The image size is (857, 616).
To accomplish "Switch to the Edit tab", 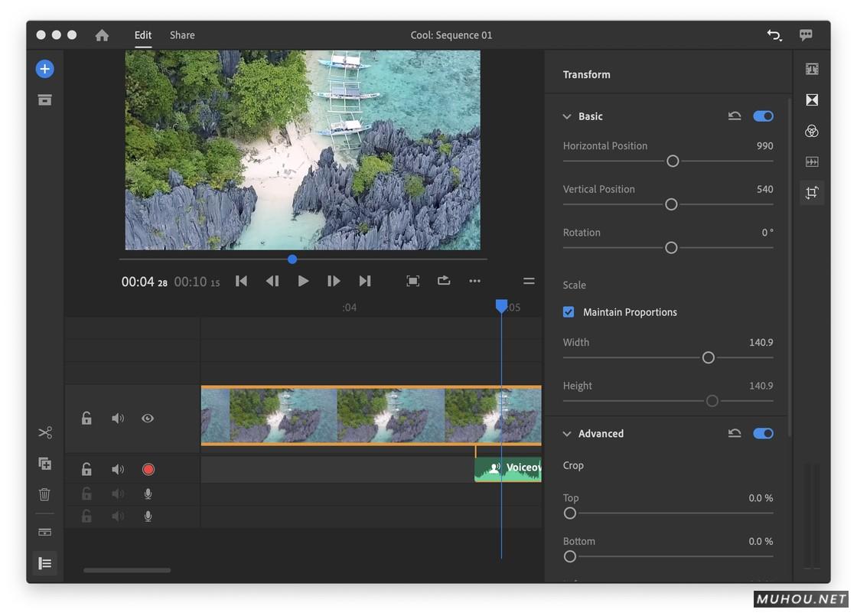I will click(x=143, y=35).
